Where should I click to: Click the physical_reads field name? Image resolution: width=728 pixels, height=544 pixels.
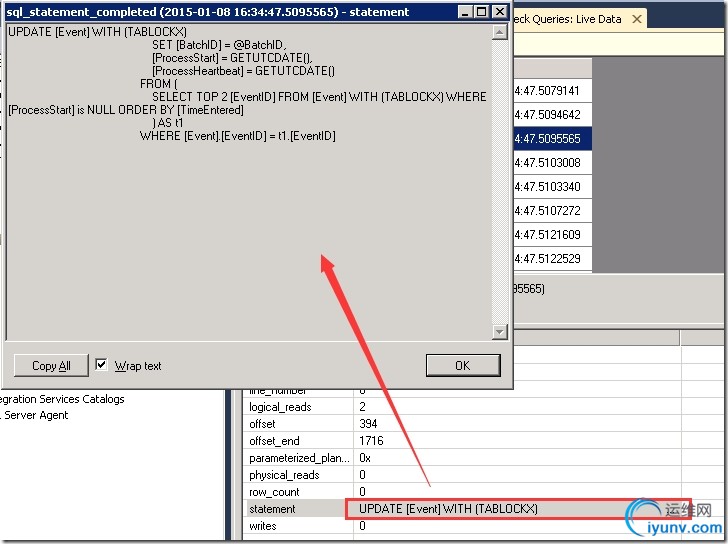pos(284,475)
